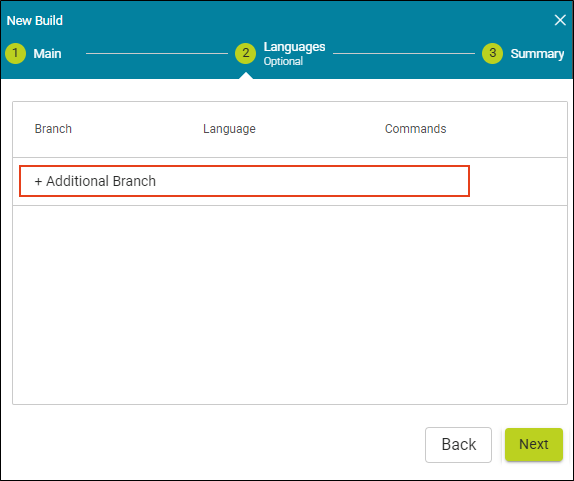Viewport: 574px width, 481px height.
Task: Click the step 3 numbered circle
Action: pos(492,53)
